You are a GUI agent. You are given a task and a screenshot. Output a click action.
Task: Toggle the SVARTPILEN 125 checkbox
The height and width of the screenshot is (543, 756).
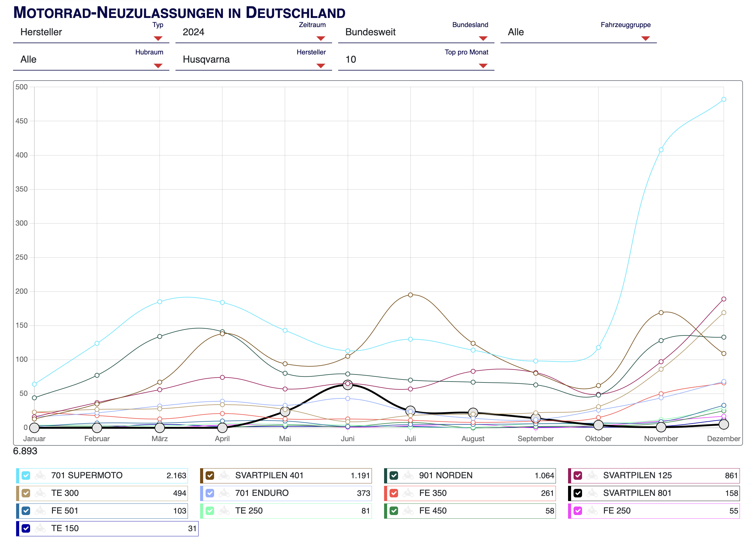(x=578, y=476)
